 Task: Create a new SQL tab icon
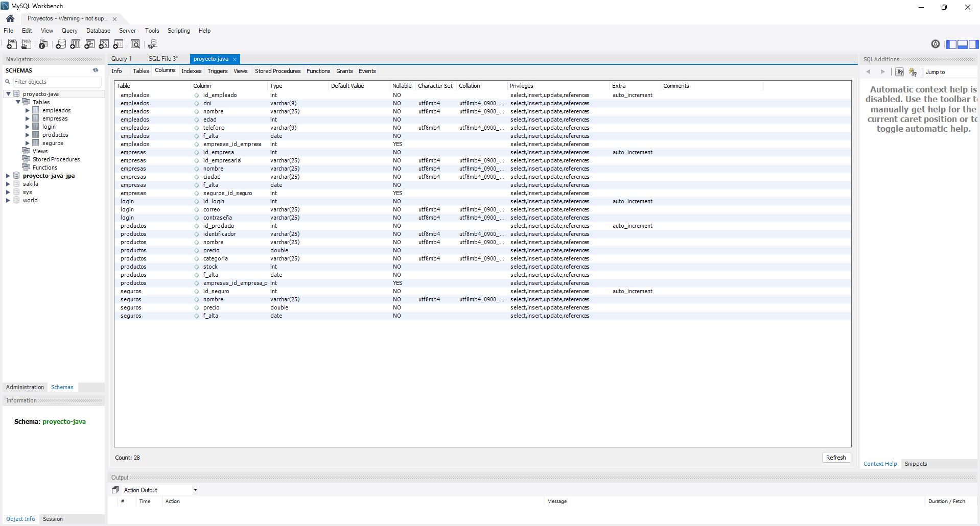pos(11,44)
